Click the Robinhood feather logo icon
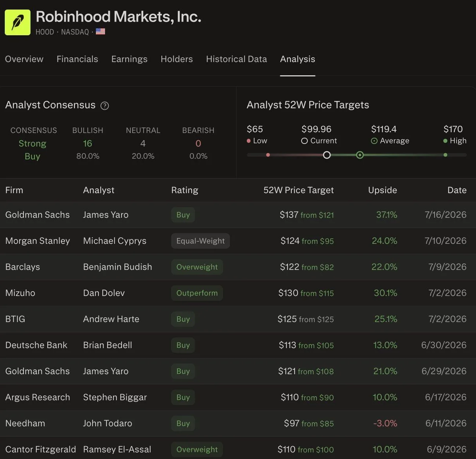Viewport: 476px width, 459px height. point(18,22)
